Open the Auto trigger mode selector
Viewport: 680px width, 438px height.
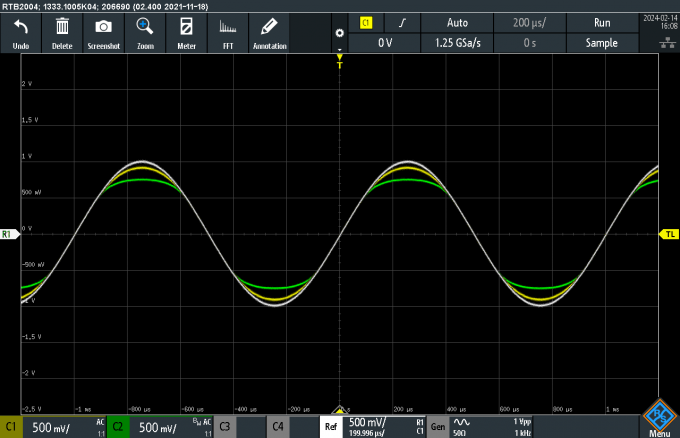coord(456,22)
